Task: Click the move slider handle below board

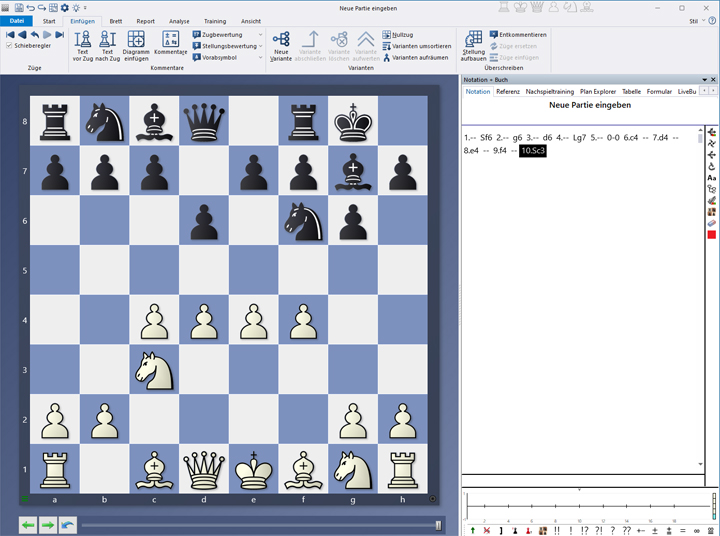Action: tap(438, 524)
